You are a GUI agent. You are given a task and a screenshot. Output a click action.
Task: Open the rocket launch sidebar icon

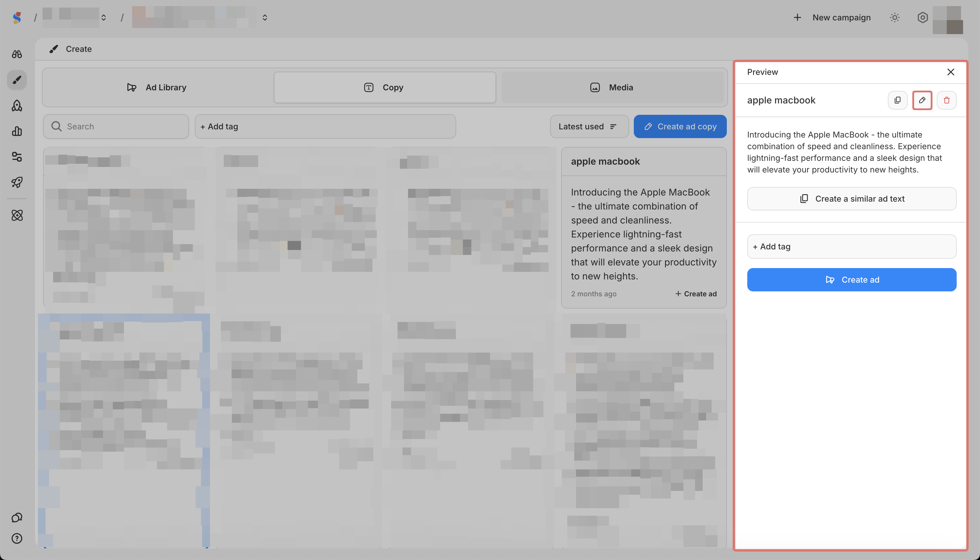(17, 182)
